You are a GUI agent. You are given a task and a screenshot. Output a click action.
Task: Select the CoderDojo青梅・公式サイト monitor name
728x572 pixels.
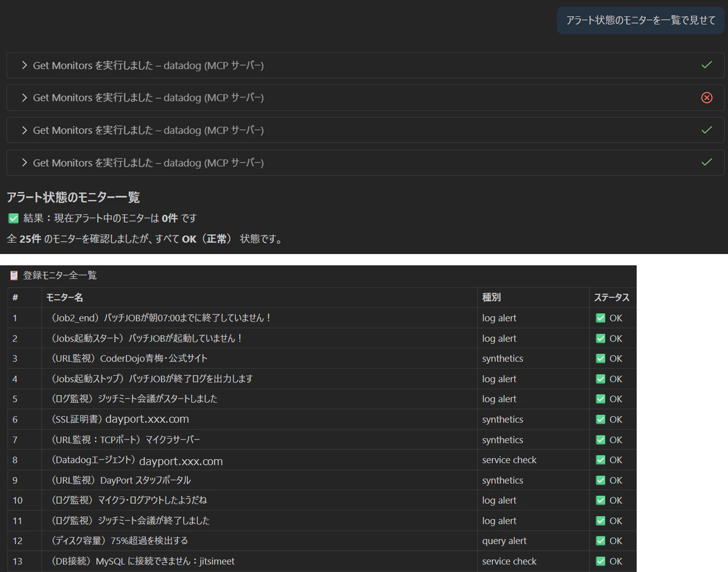coord(154,358)
